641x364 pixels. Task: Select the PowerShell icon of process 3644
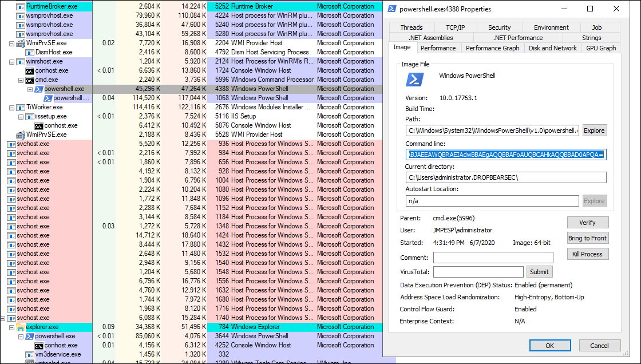point(30,336)
